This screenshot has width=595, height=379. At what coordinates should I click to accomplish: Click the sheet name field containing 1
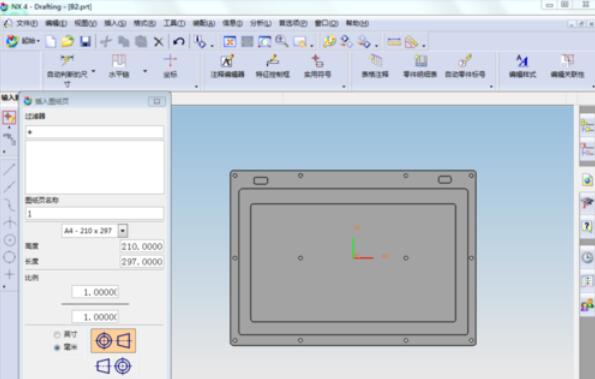(x=94, y=214)
